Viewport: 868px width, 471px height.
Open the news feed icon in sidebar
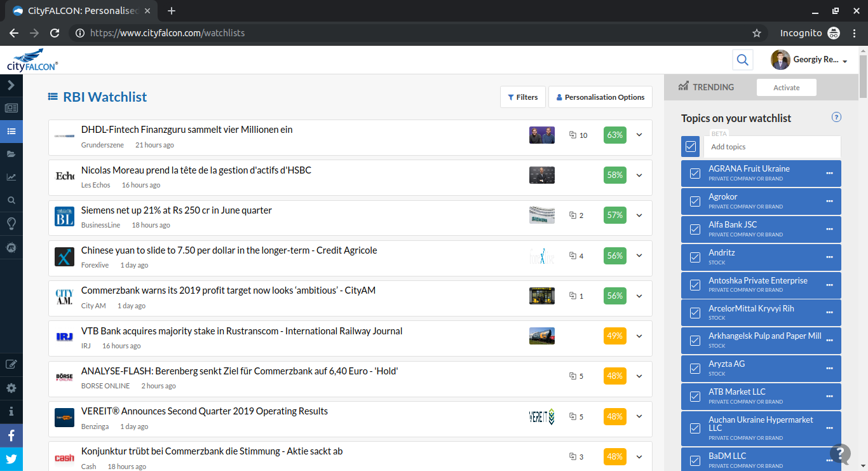tap(11, 108)
